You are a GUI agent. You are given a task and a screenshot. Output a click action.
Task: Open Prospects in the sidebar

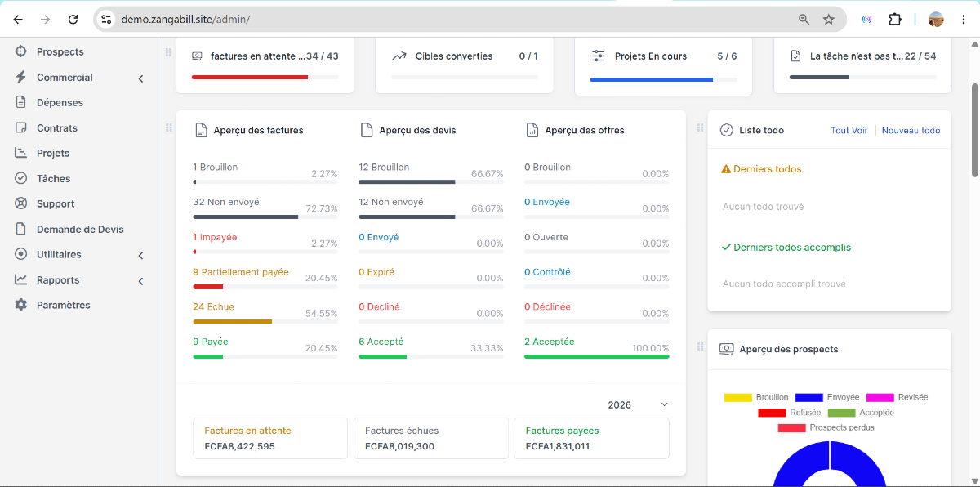[60, 51]
